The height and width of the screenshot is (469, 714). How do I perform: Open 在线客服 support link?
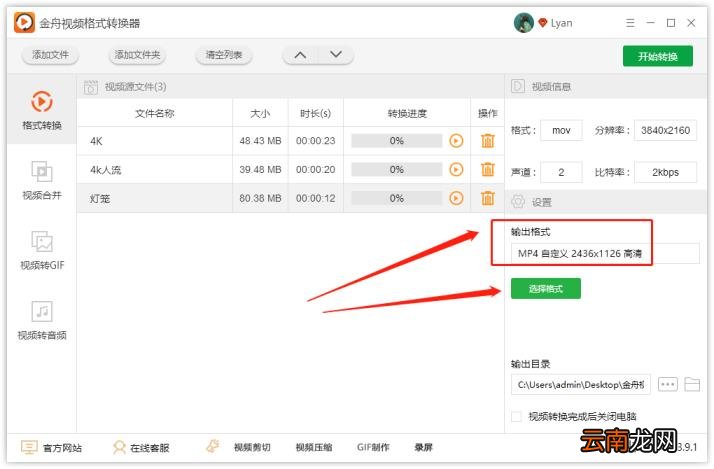tap(141, 448)
